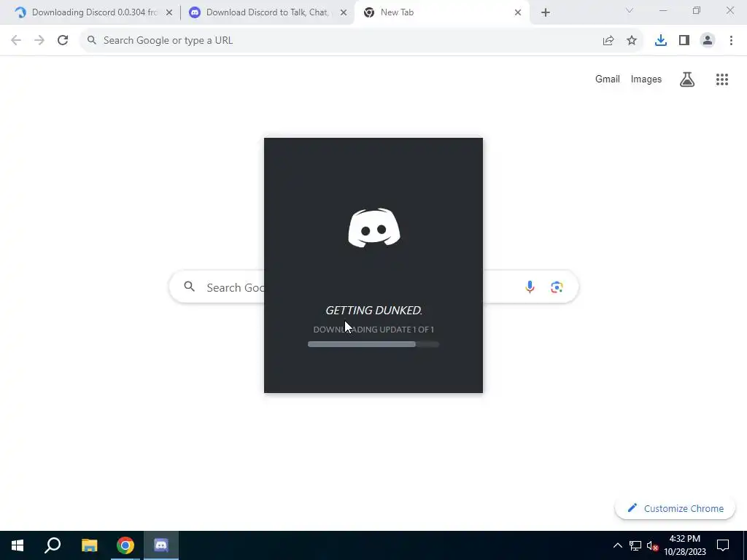Click the muted volume icon in tray
This screenshot has width=747, height=560.
point(652,545)
